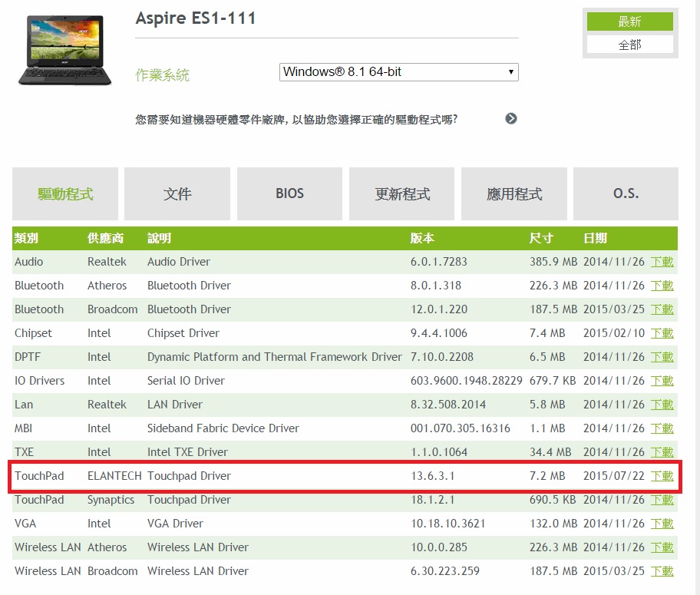Open the Windows 8.1 64-bit OS dropdown
The height and width of the screenshot is (595, 700).
398,72
